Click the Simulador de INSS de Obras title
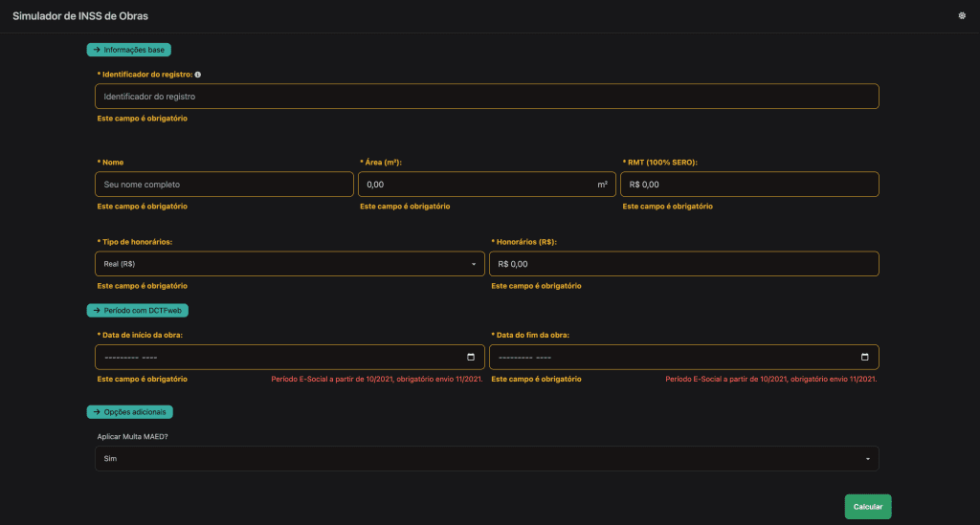This screenshot has width=980, height=525. pos(80,16)
